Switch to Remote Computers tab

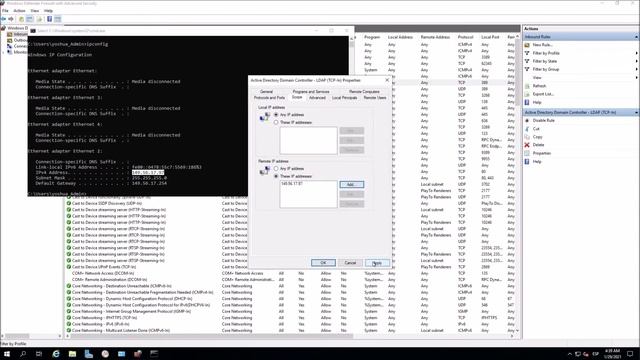pos(364,92)
